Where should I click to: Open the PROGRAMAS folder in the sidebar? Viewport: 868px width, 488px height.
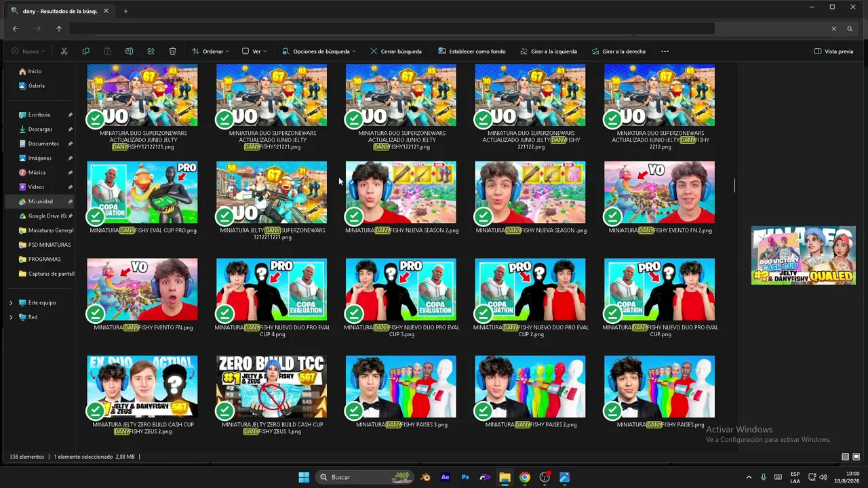coord(40,260)
